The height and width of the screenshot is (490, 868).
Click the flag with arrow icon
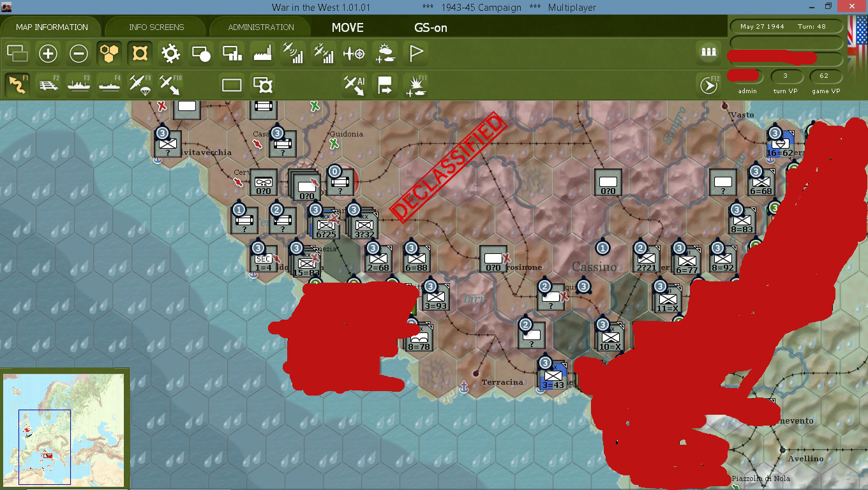tap(385, 85)
